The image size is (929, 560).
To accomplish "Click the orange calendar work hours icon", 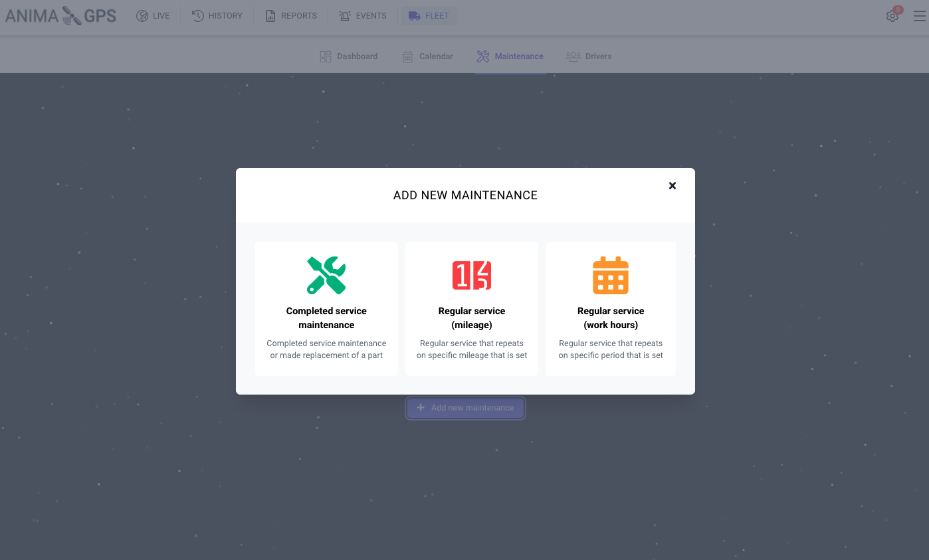I will pos(610,275).
